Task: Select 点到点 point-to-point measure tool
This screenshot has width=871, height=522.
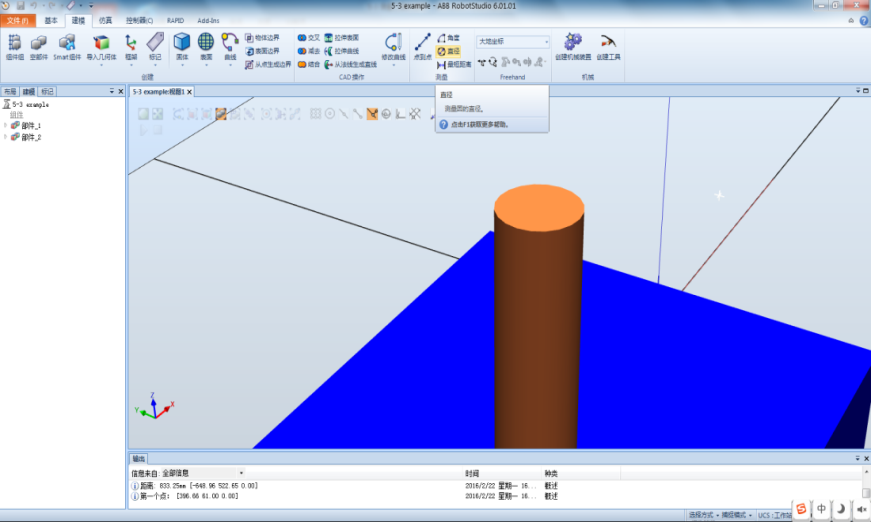Action: [422, 47]
